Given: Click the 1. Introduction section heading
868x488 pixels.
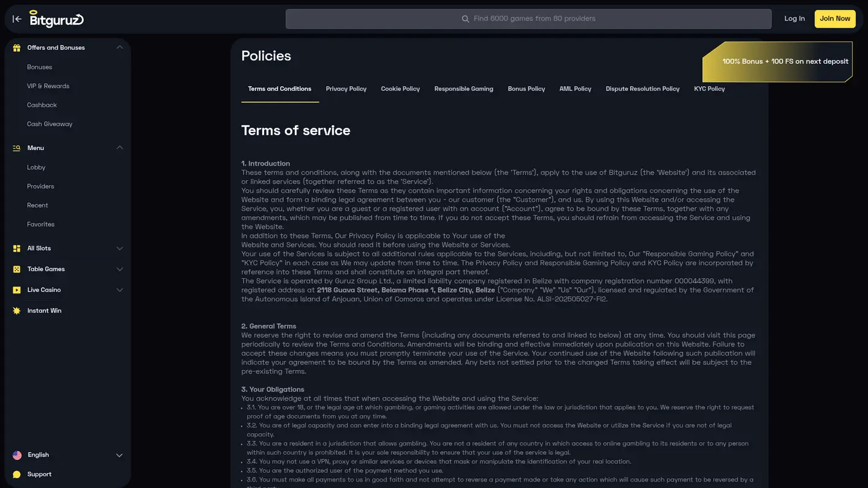Looking at the screenshot, I should [266, 163].
